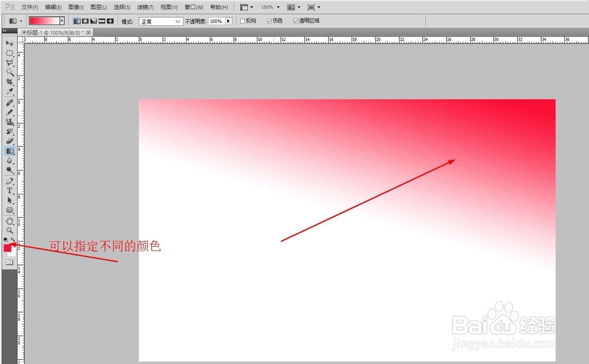Choose Radial gradient style
Viewport: 589px width, 364px height.
(85, 21)
